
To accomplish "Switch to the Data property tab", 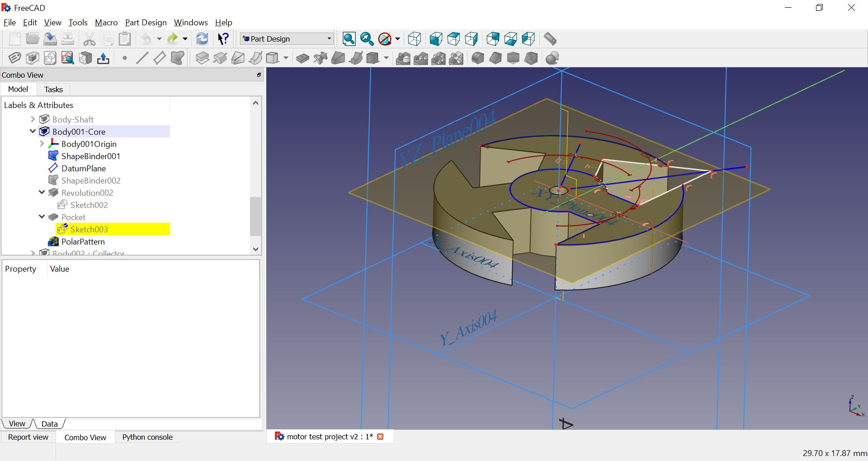I will (49, 424).
